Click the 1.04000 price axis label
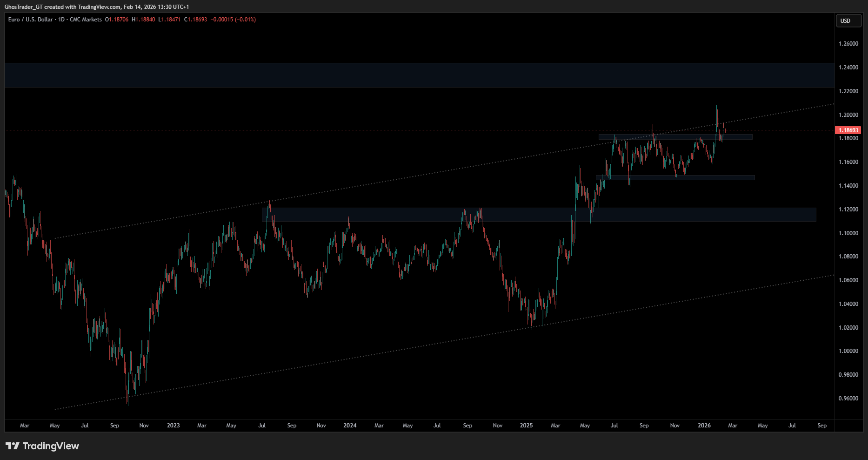The image size is (868, 460). tap(848, 304)
